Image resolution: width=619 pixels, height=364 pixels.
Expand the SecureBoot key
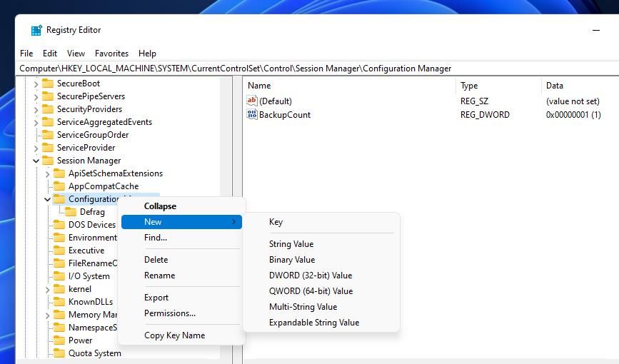pyautogui.click(x=36, y=84)
